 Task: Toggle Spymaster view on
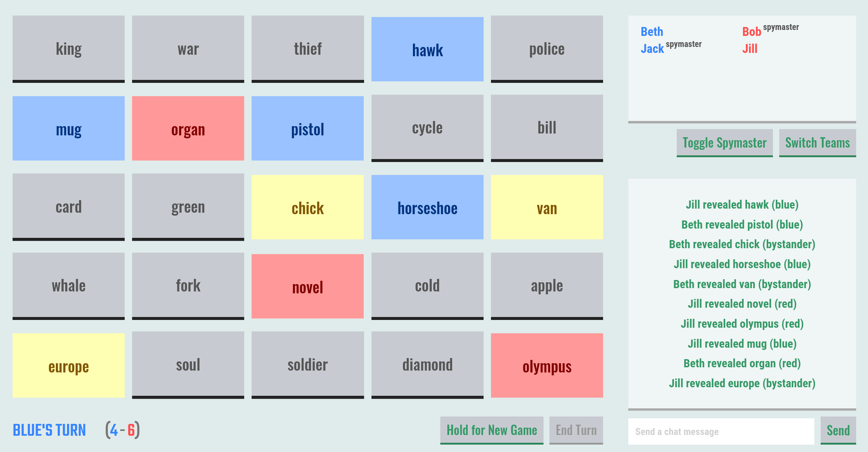[724, 143]
